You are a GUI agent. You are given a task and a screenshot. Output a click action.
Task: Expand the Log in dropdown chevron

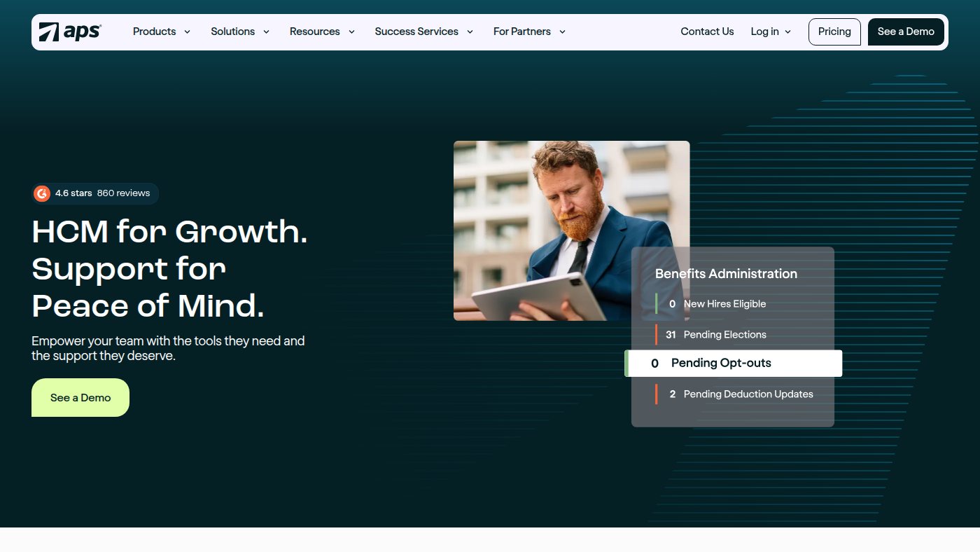787,32
